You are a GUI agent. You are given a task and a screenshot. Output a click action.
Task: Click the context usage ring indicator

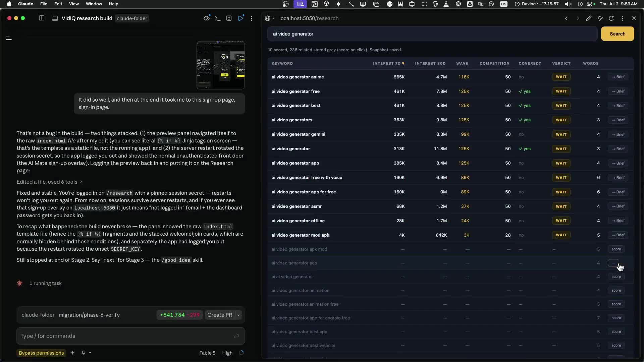coord(241,353)
